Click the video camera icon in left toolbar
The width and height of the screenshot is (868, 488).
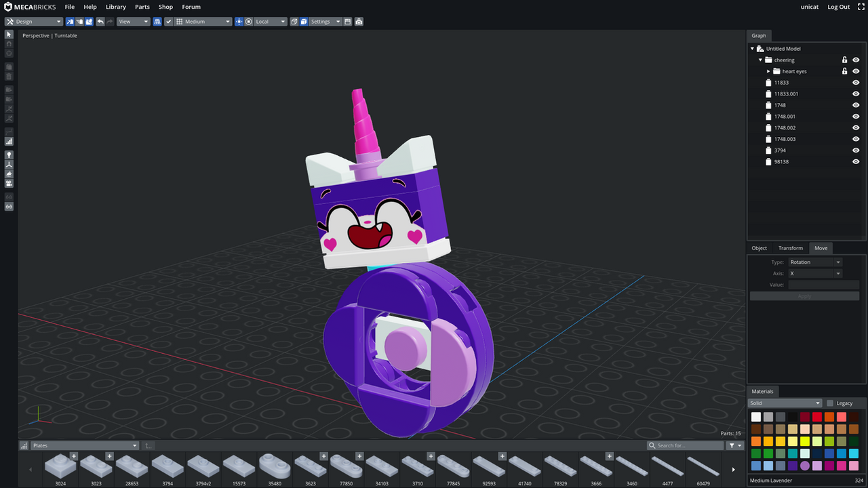[x=9, y=184]
